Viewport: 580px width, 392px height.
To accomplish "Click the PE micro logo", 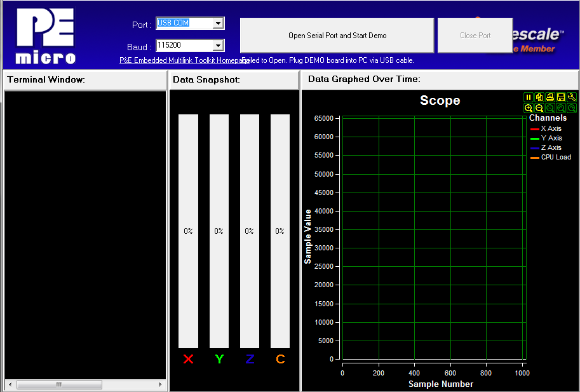I will point(45,36).
